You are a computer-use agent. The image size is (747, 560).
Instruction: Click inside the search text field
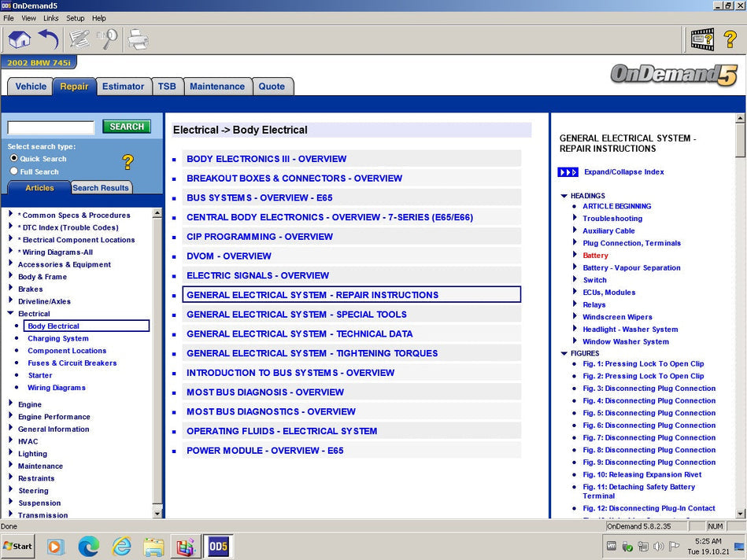(x=51, y=127)
